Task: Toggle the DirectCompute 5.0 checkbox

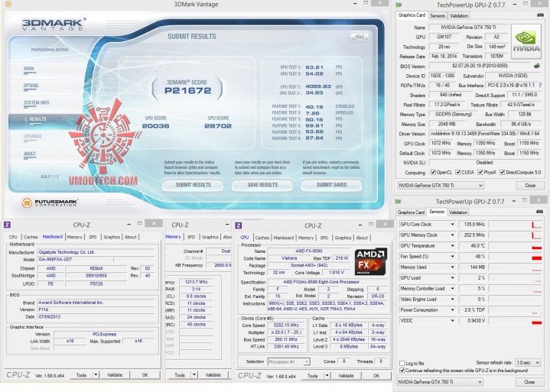Action: coord(503,173)
